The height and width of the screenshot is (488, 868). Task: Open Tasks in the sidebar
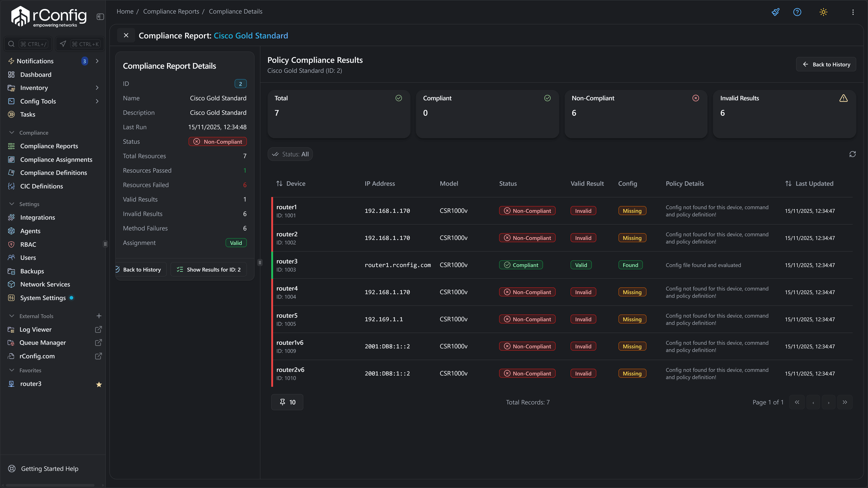[x=28, y=114]
